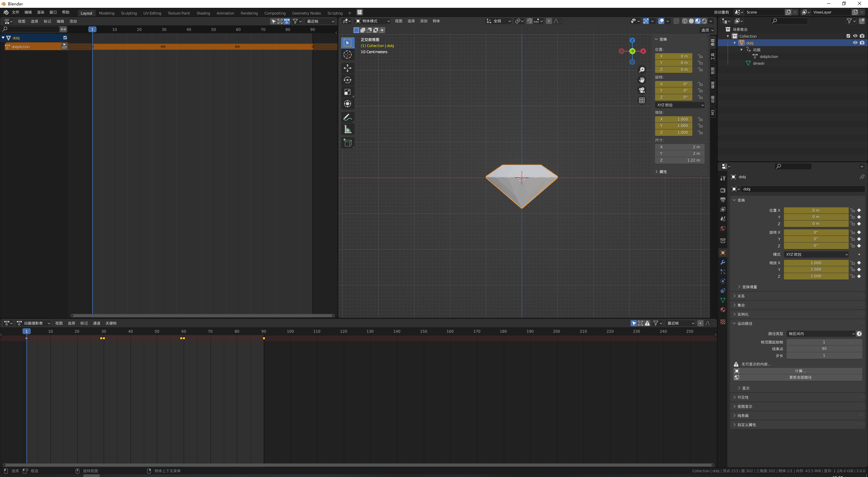Open the 物体模式 mode dropdown
Viewport: 868px width, 477px height.
pos(373,21)
